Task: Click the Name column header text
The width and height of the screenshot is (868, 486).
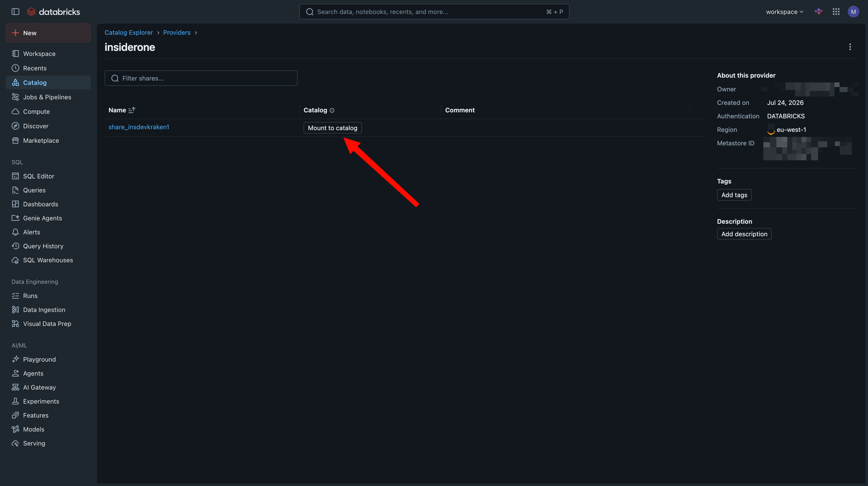Action: tap(117, 110)
